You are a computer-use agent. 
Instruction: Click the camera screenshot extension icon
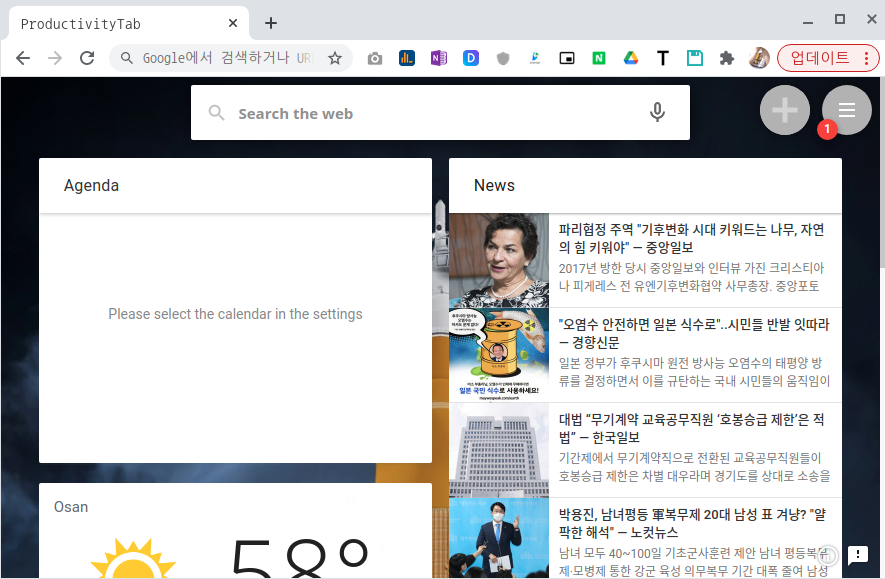pyautogui.click(x=375, y=58)
